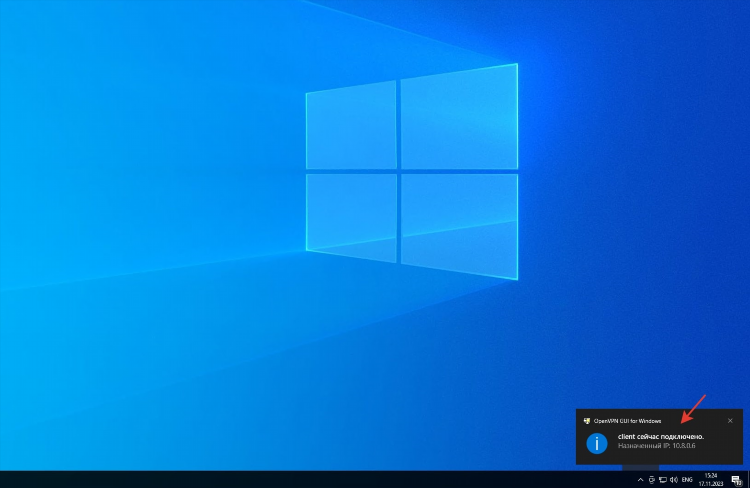Click the OpenVPN shield icon in notification header

(x=587, y=421)
